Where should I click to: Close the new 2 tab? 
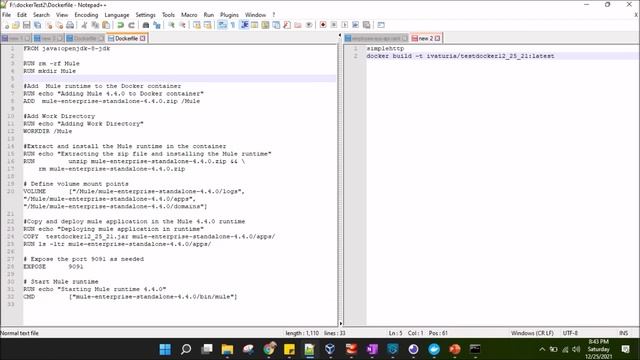point(438,38)
